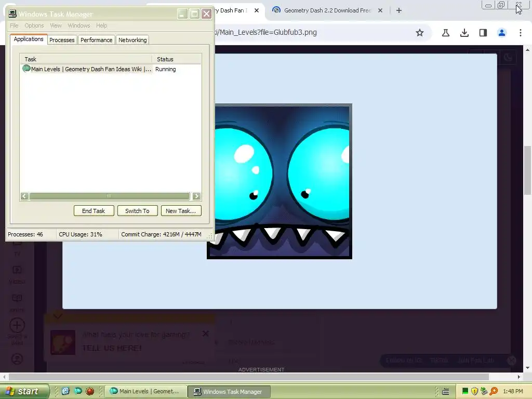
Task: Open the on-screen keyboard taskbar icon
Action: (x=446, y=392)
